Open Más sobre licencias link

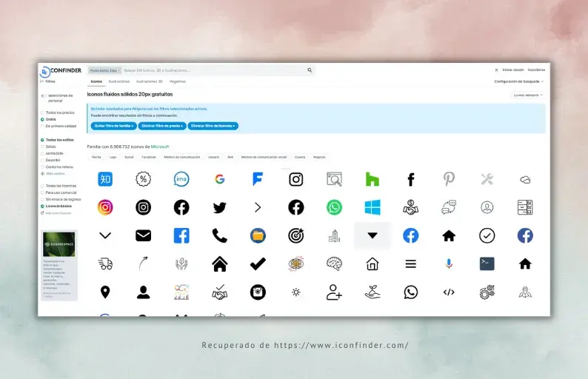tap(56, 213)
